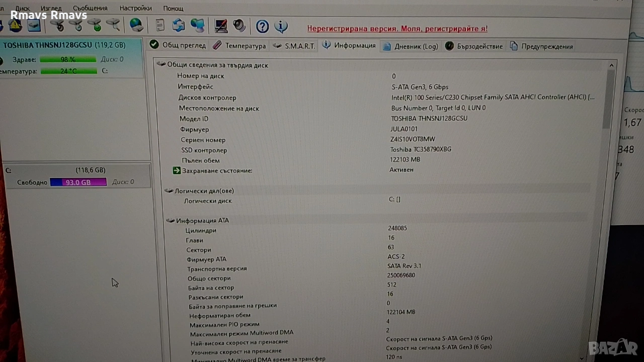
Task: Click the yellow warning triangle disk icon
Action: pos(15,25)
